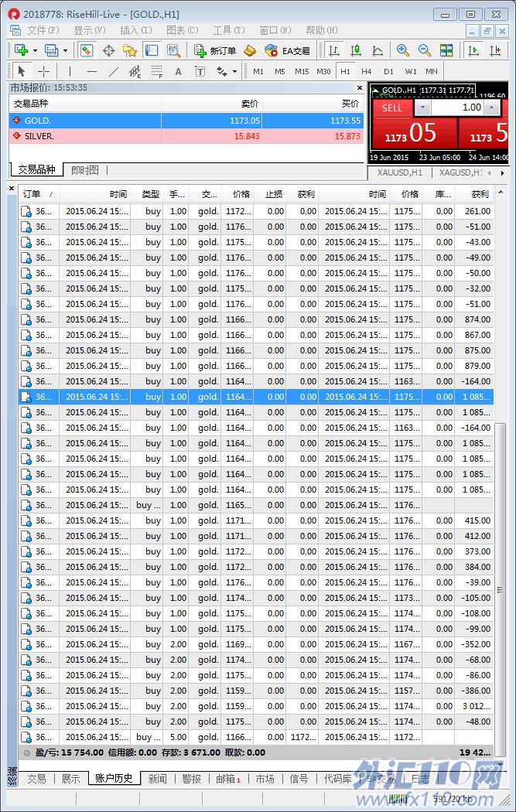The height and width of the screenshot is (812, 516).
Task: Switch to the XAGUSD,H1 chart tab
Action: 460,172
